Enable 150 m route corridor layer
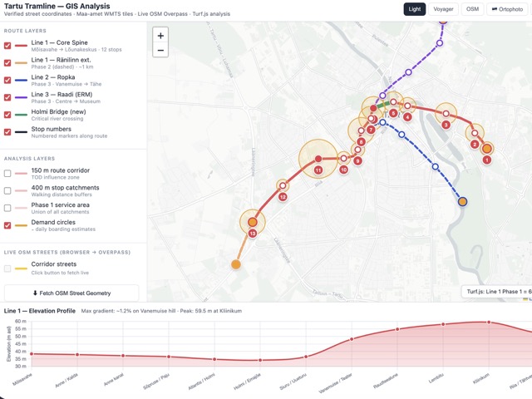 point(7,174)
